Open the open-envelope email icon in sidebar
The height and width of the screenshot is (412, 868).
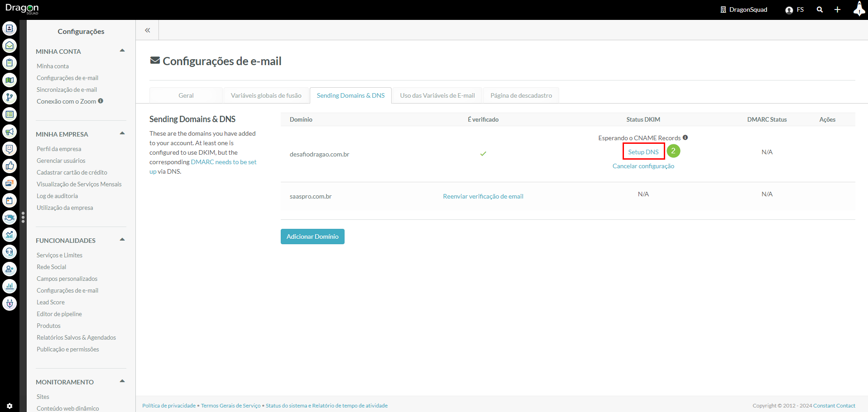coord(10,46)
